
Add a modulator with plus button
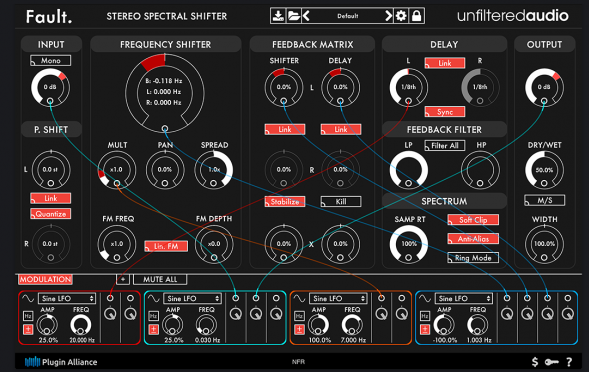point(123,279)
